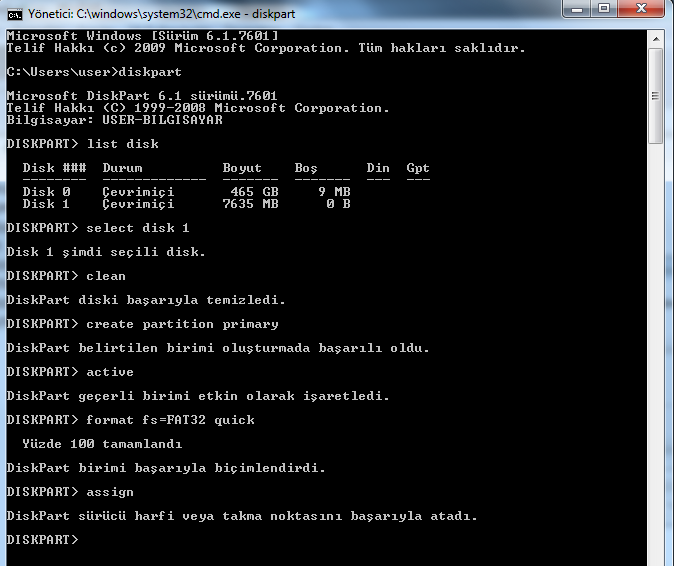Open the cmd.exe system menu icon
674x566 pixels.
pos(15,15)
